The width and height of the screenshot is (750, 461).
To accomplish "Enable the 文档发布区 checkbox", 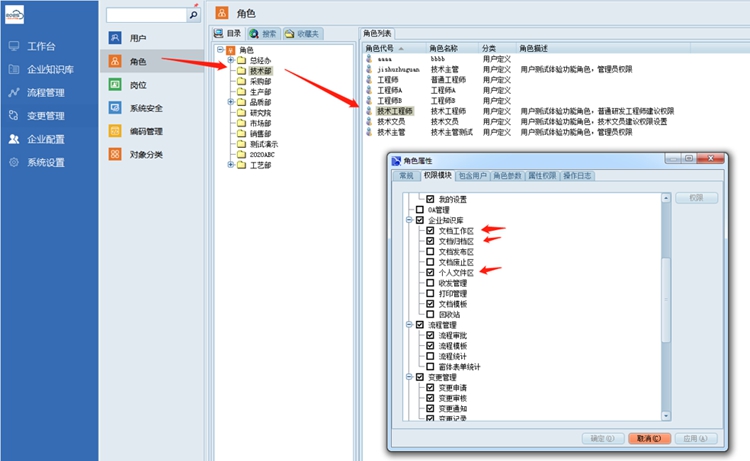I will pos(430,251).
